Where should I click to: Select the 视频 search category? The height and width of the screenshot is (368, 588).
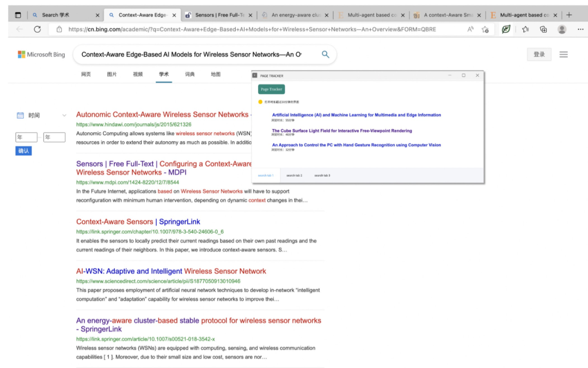(138, 74)
